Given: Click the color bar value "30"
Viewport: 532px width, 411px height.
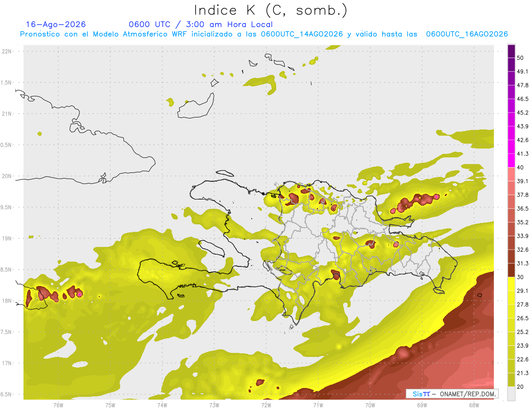Looking at the screenshot, I should [520, 277].
